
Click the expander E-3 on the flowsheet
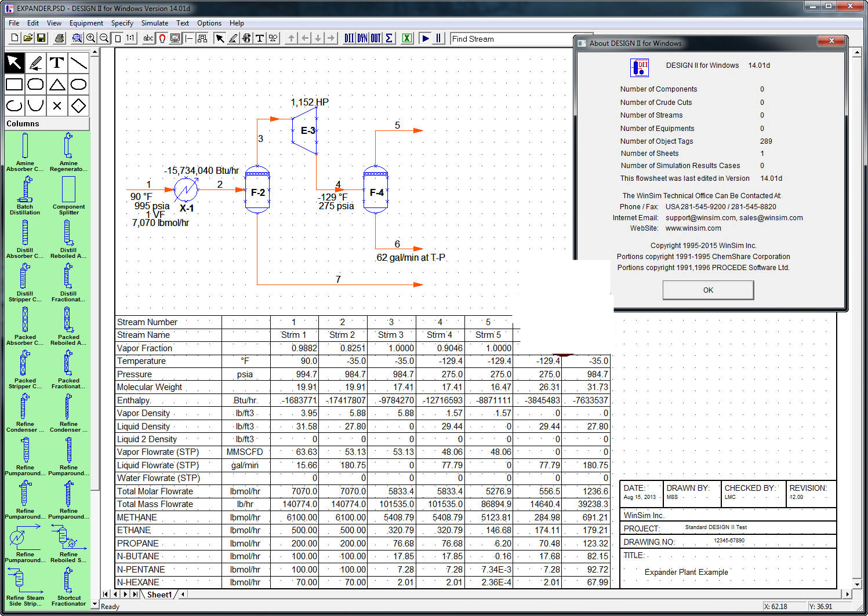[305, 130]
